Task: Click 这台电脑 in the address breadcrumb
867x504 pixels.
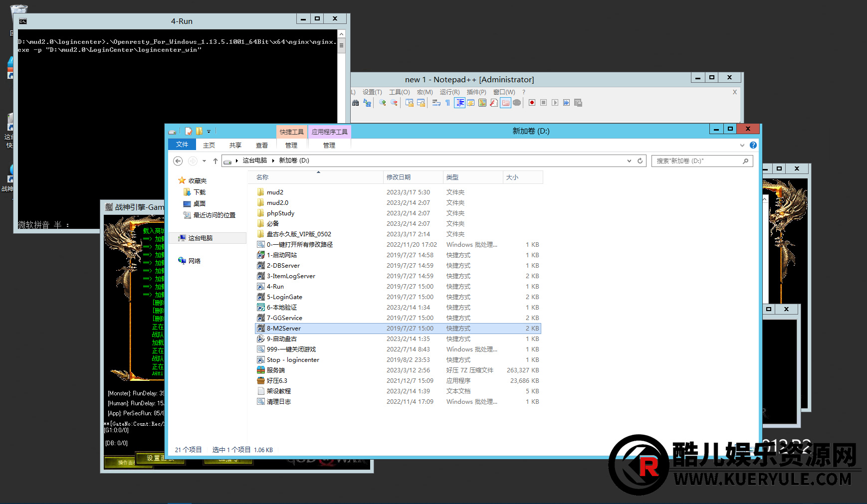Action: coord(254,161)
